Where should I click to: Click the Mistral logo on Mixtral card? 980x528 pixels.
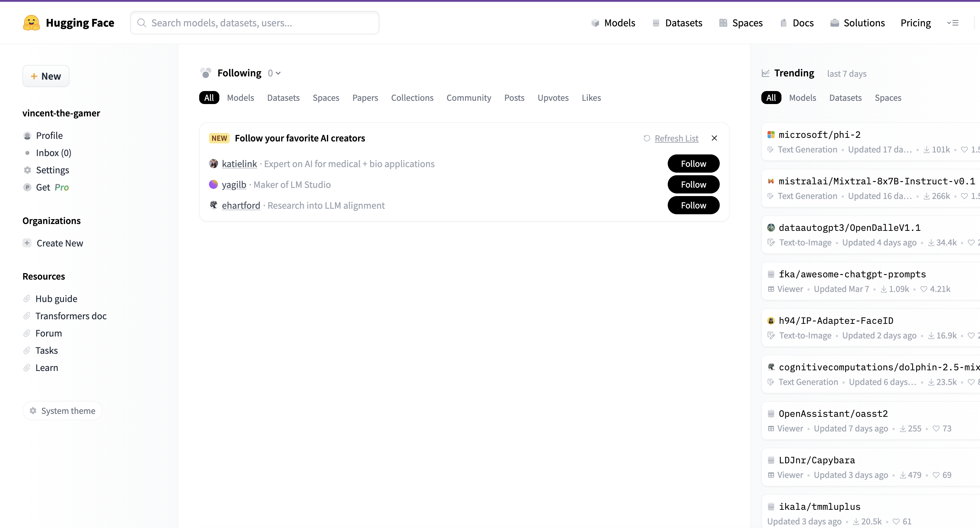click(771, 181)
